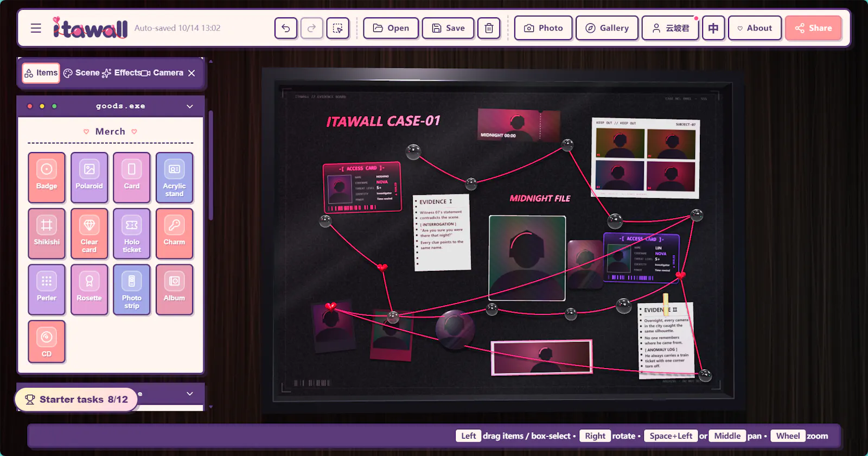Screen dimensions: 868x456
Task: Select the ITAWALL CASE-01 title text
Action: pyautogui.click(x=383, y=121)
